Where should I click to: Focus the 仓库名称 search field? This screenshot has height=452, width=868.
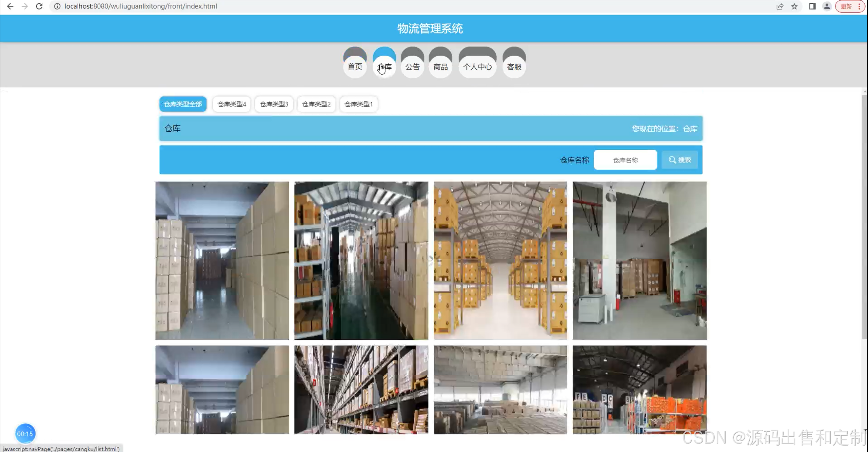pyautogui.click(x=625, y=160)
